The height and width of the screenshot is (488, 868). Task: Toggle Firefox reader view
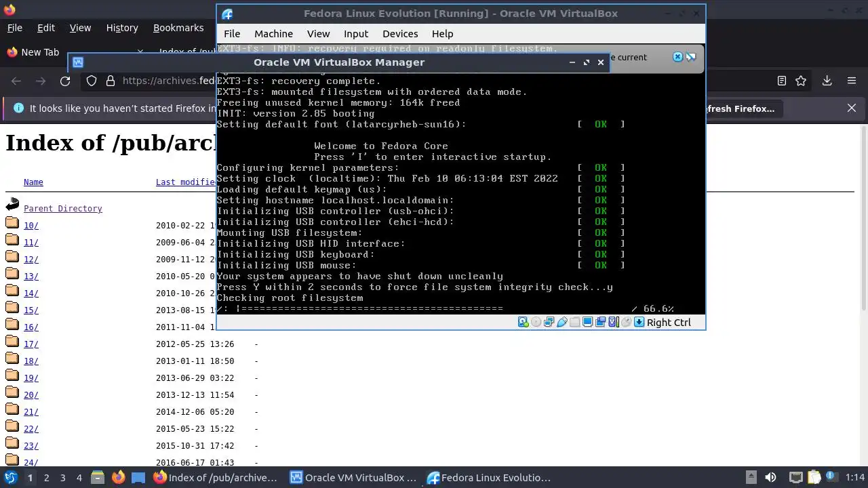(781, 81)
